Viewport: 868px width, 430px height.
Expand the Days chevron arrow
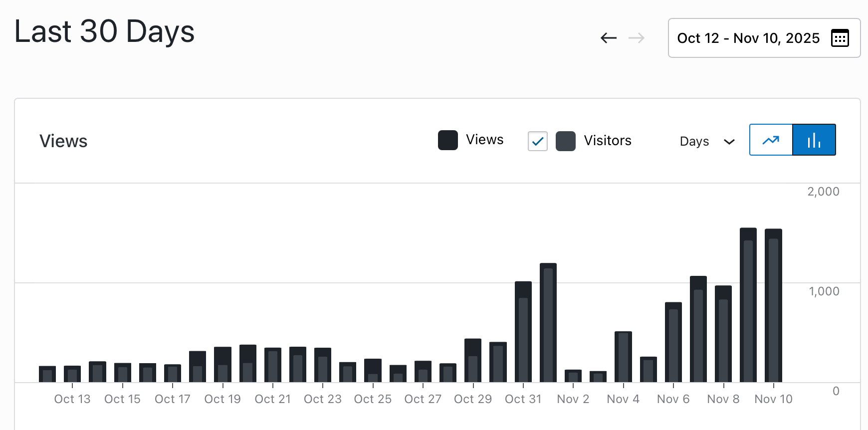(x=729, y=142)
